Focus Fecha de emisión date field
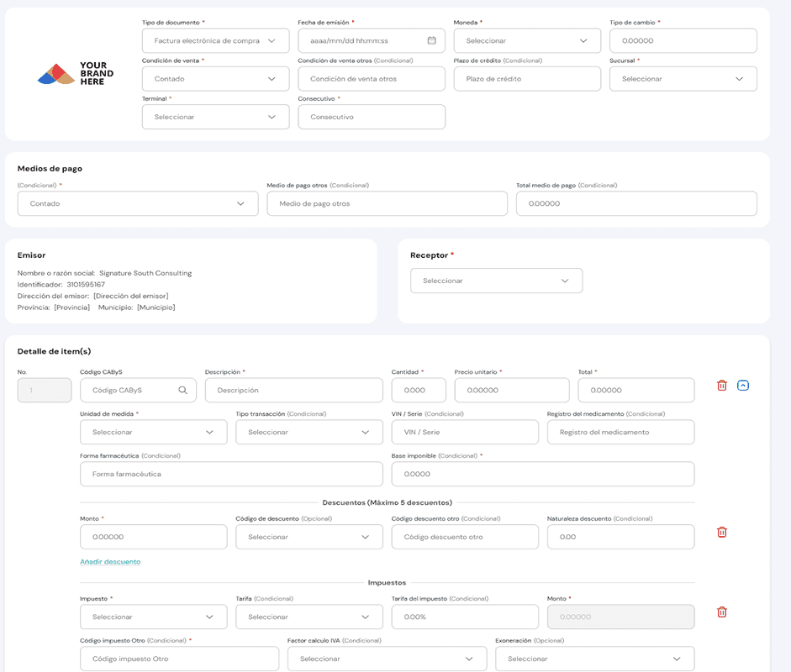 click(372, 41)
